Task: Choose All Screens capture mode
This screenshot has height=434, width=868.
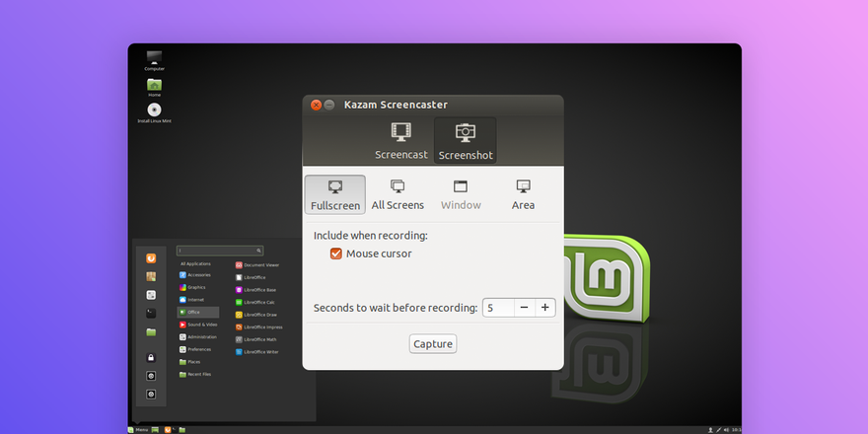Action: point(398,195)
